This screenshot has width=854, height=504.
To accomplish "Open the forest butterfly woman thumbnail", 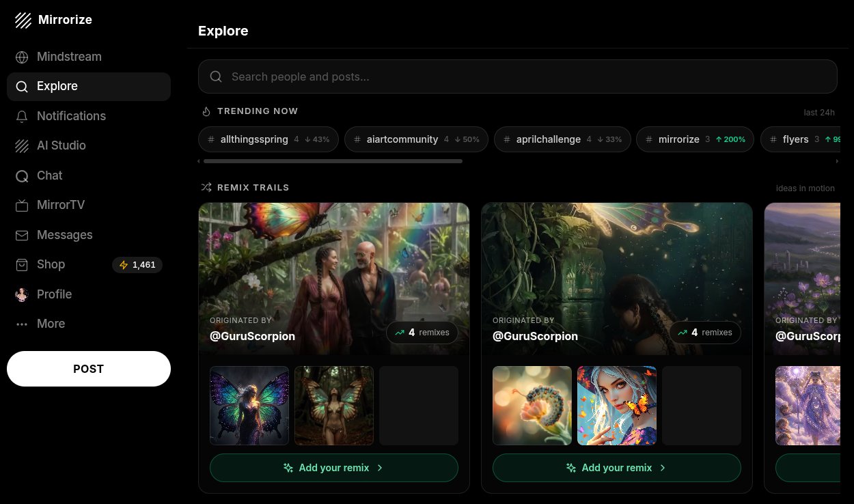I will pyautogui.click(x=334, y=406).
